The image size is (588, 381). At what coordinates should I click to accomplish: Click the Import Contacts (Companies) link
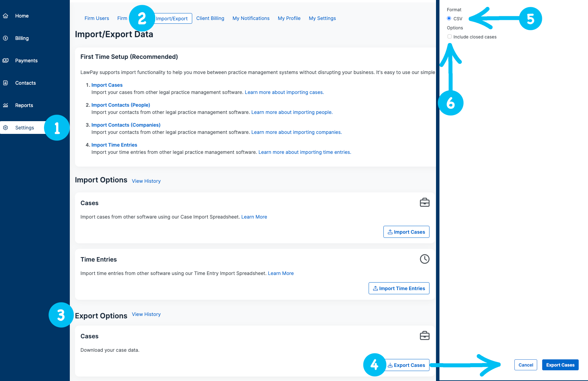click(126, 125)
